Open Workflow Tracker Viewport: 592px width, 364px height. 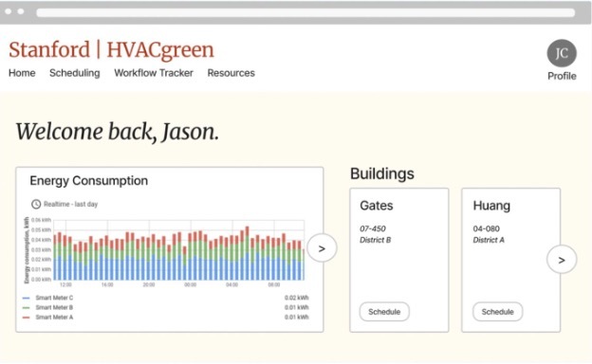click(154, 73)
